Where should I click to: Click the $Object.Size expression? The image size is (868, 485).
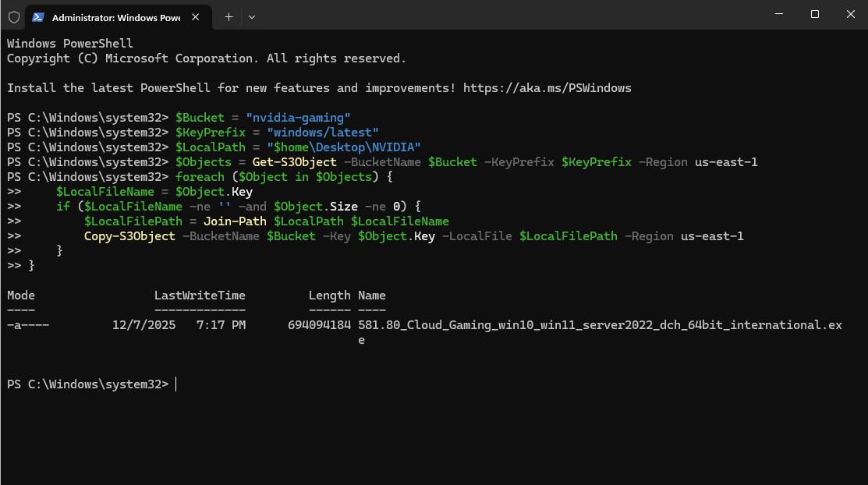tap(316, 207)
